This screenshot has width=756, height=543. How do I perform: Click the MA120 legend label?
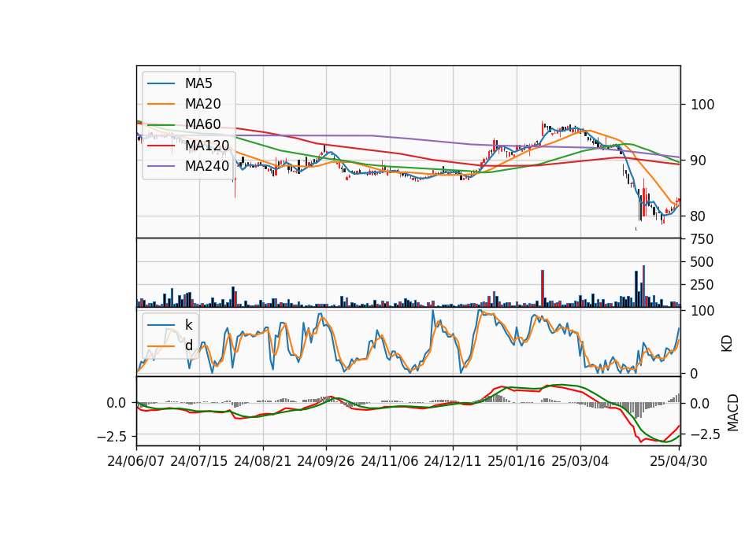pos(207,145)
